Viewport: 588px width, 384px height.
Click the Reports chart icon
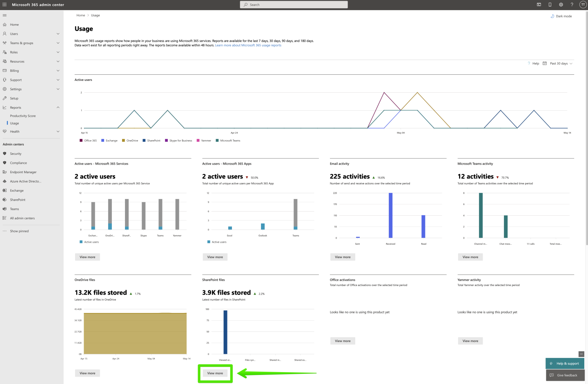[x=4, y=107]
